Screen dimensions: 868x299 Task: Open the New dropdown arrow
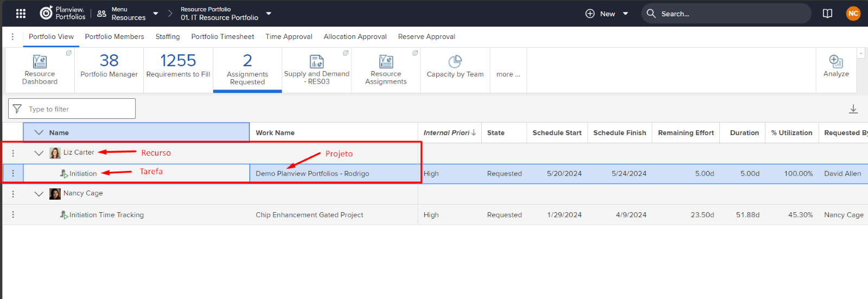click(x=626, y=14)
